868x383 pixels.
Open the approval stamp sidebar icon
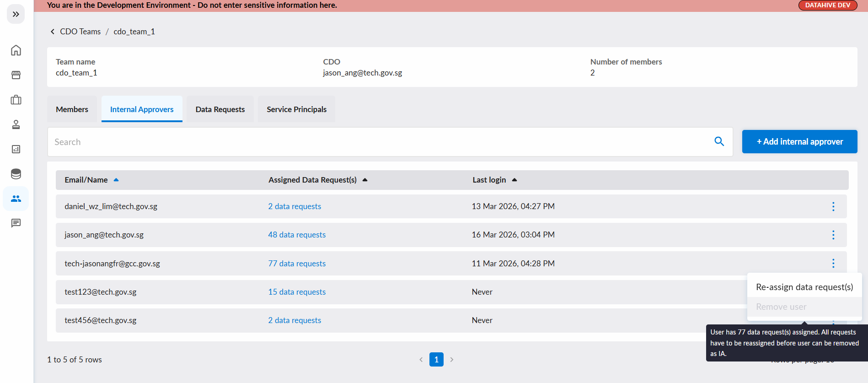tap(16, 124)
